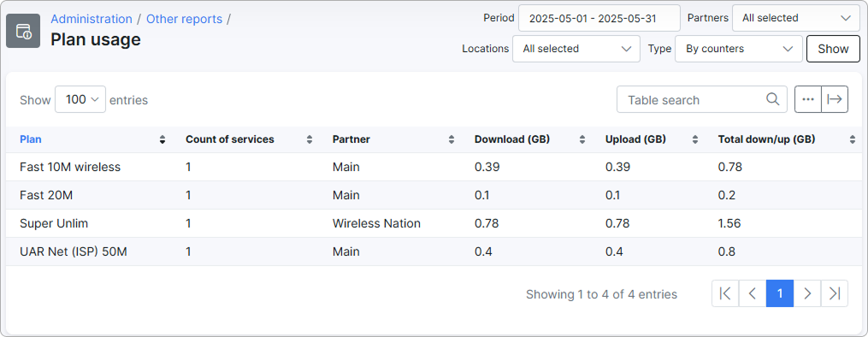Click the Wireless Nation partner cell
Screen dimensions: 868x337
[x=376, y=223]
